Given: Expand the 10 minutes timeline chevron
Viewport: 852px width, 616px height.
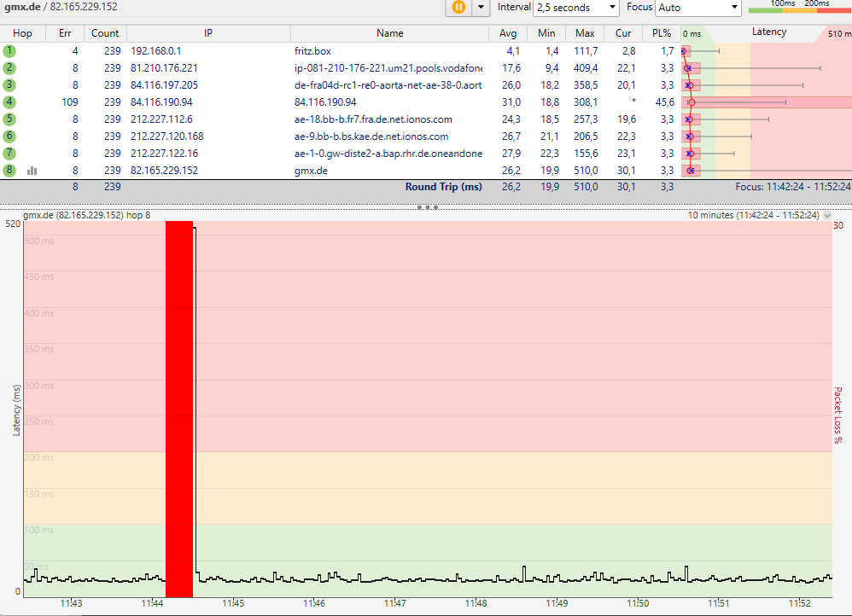Looking at the screenshot, I should (827, 215).
